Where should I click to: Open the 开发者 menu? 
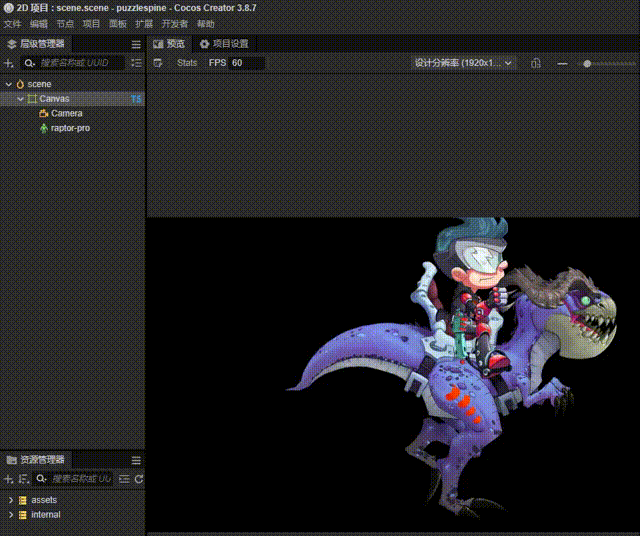pyautogui.click(x=175, y=24)
